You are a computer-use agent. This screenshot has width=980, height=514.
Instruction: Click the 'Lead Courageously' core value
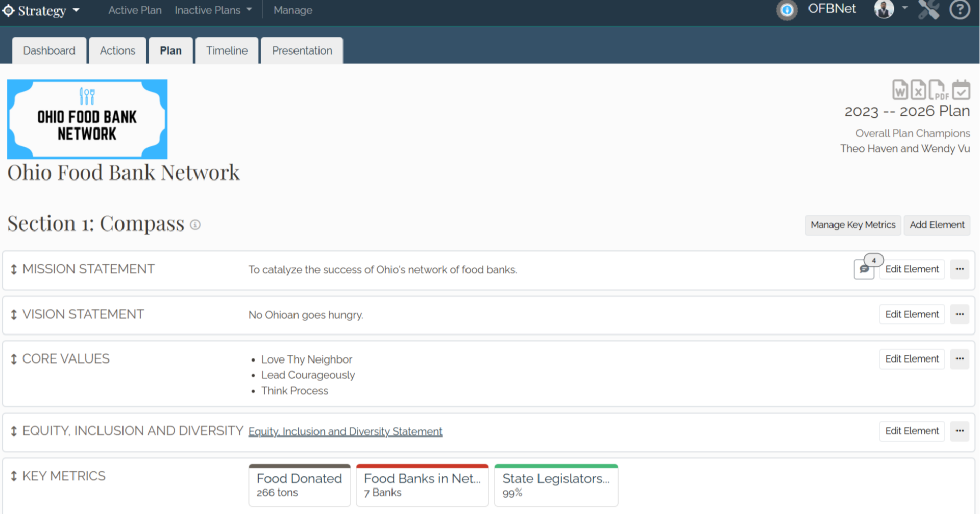308,375
